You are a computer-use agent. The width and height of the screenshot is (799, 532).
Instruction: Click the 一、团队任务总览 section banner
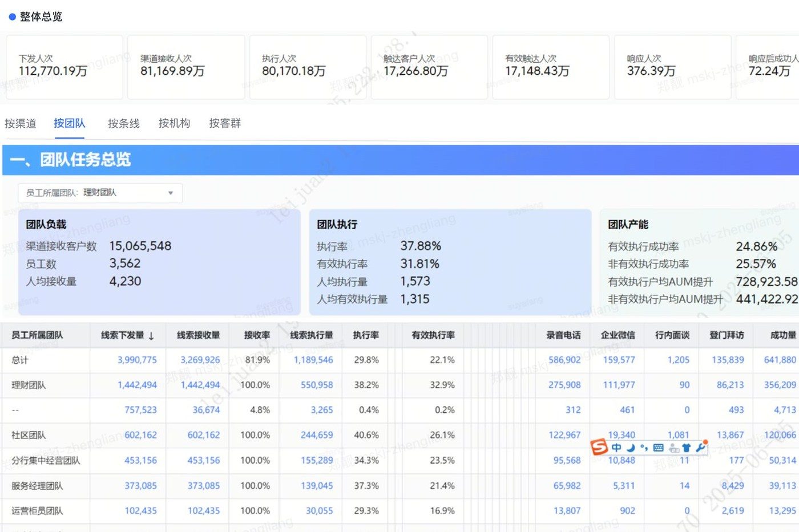click(401, 160)
